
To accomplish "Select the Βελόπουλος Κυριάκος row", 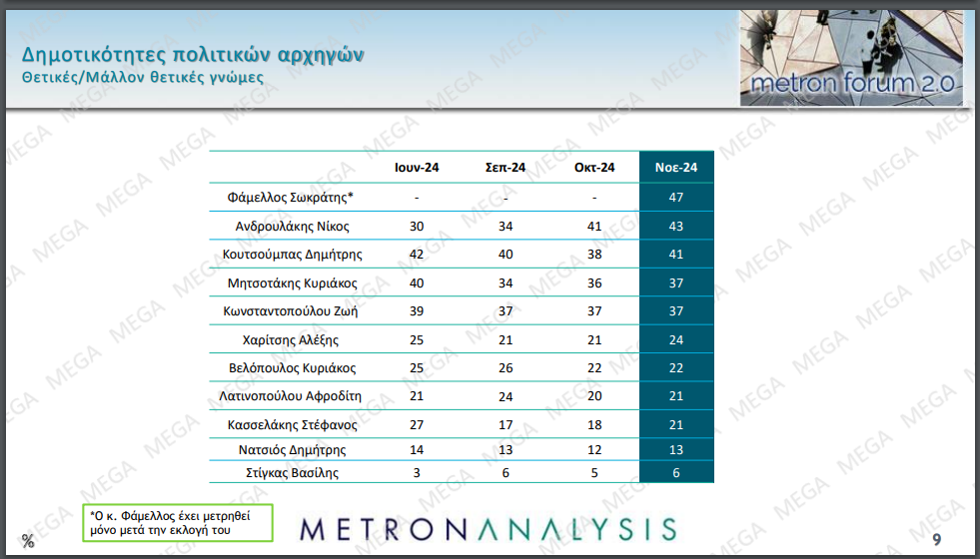I will [x=462, y=368].
